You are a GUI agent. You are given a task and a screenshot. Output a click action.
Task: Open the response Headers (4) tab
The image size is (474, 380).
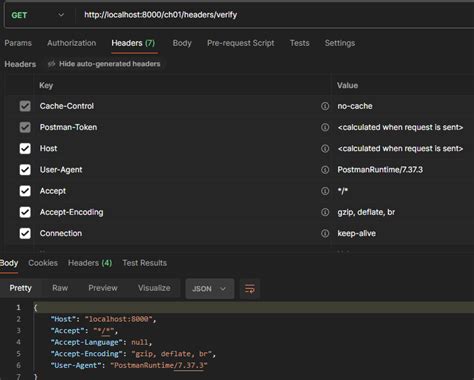coord(90,263)
